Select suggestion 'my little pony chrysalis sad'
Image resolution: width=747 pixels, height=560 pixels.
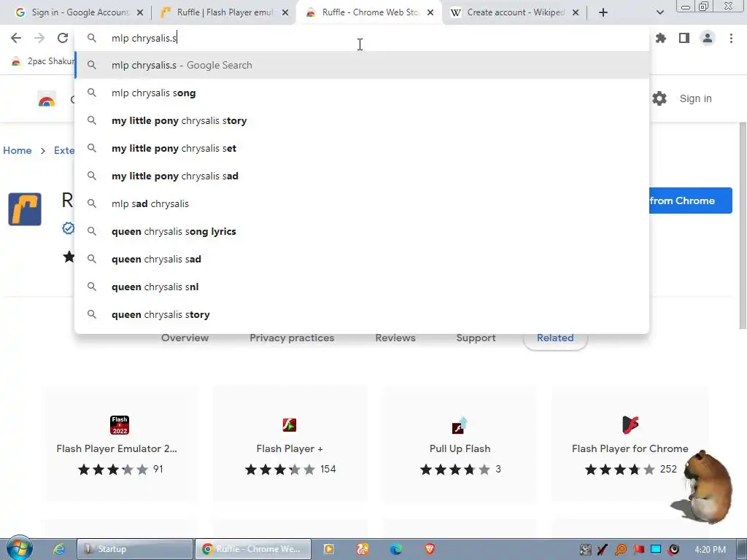coord(362,176)
